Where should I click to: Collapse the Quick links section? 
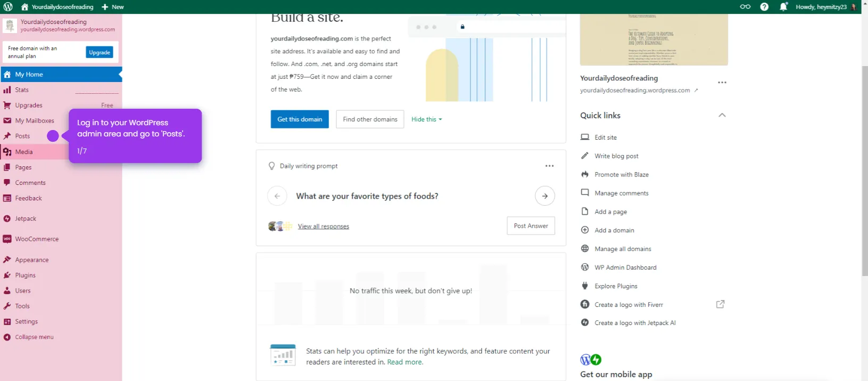pos(722,115)
